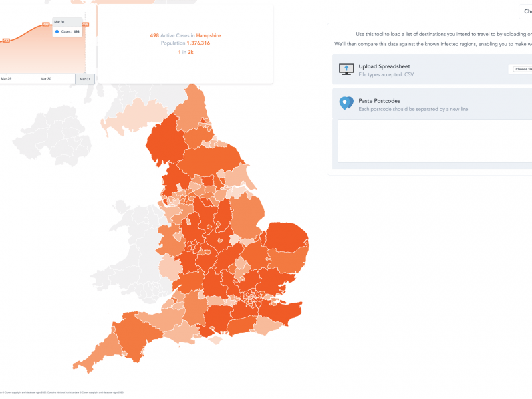Click the cropped button in top right corner

pyautogui.click(x=526, y=11)
